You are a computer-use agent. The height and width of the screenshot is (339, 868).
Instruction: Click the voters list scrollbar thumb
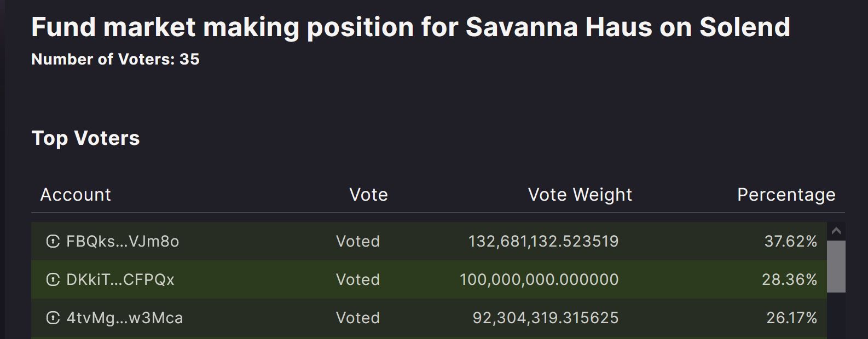tap(836, 267)
